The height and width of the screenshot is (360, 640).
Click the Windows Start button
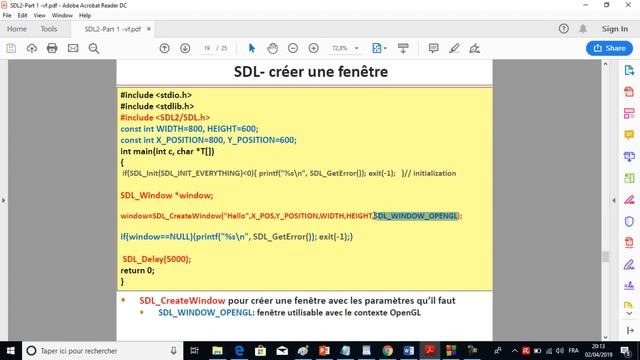[11, 351]
